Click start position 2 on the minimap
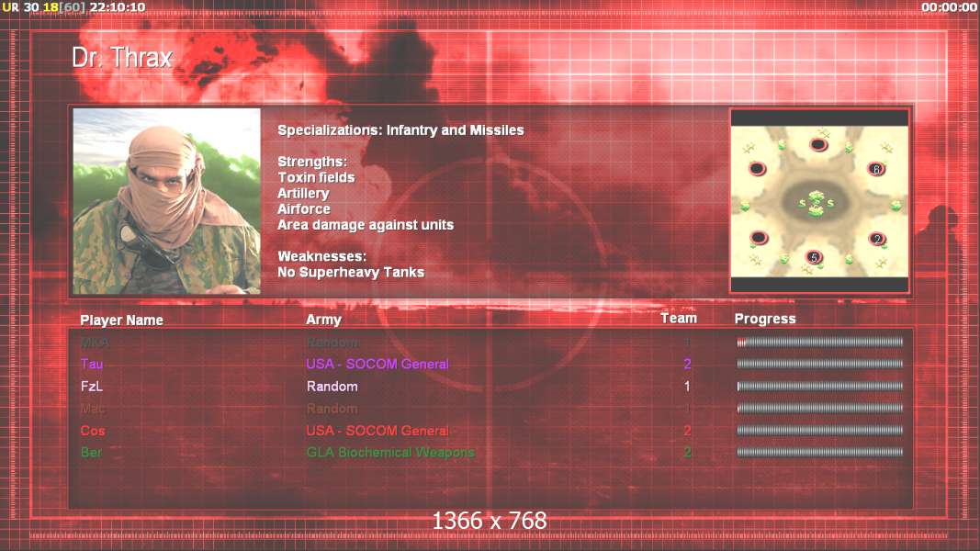Screen dimensions: 980x551 click(x=877, y=239)
